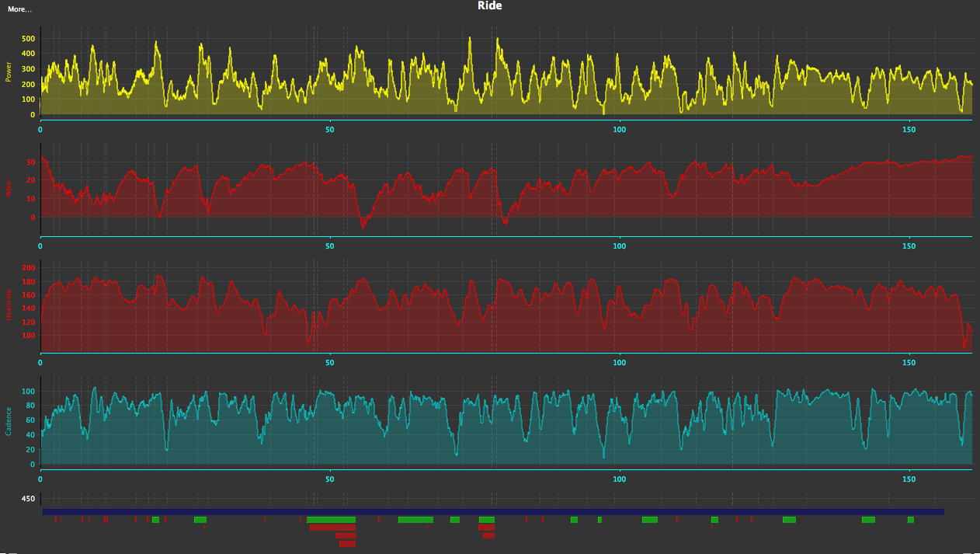
Task: Click the 200 value on Heartrate axis
Action: (29, 268)
